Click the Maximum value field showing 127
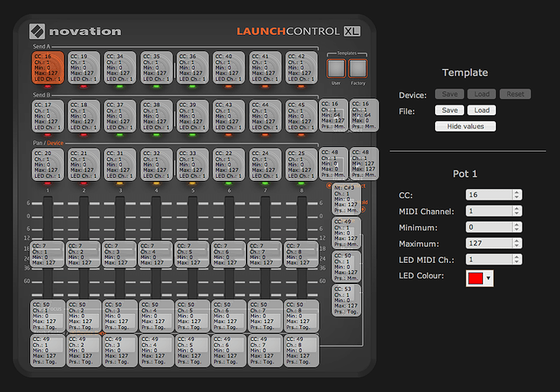560x392 pixels. click(489, 243)
